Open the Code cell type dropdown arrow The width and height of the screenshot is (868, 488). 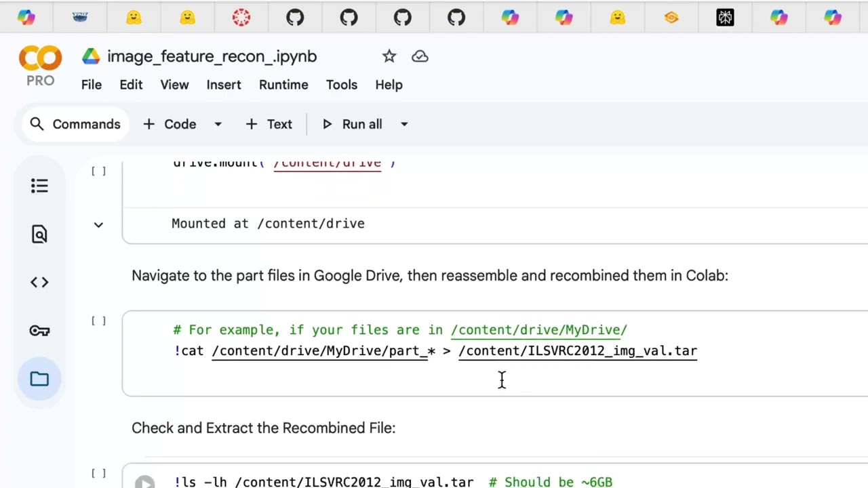point(218,124)
